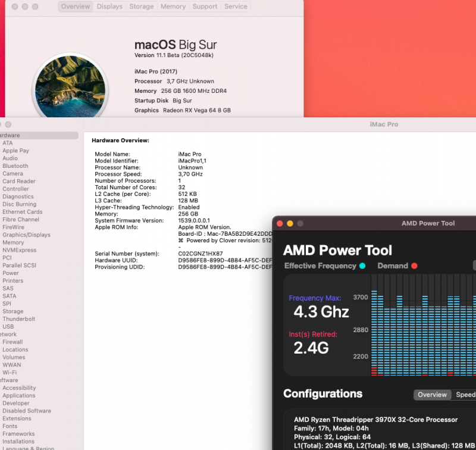Select Printers in the sidebar
The image size is (476, 450).
[x=12, y=280]
